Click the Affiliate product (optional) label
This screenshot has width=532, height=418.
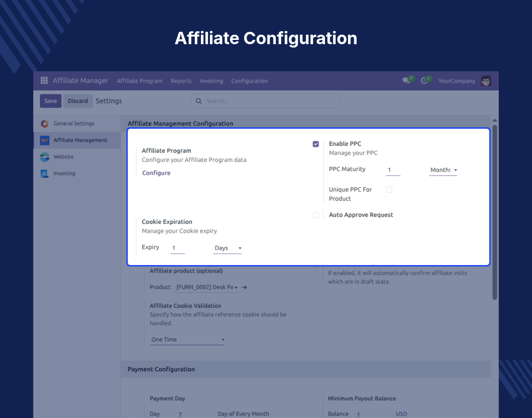[186, 271]
